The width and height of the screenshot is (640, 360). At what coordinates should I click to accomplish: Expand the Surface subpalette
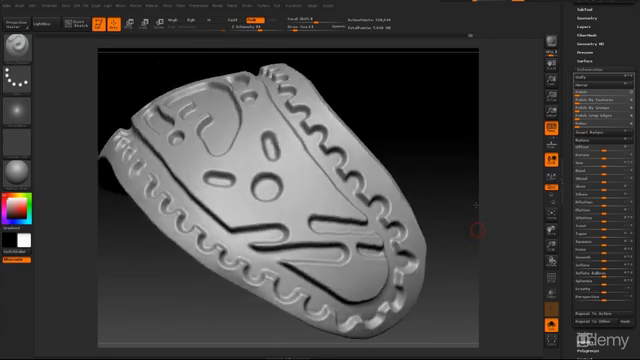pos(584,61)
